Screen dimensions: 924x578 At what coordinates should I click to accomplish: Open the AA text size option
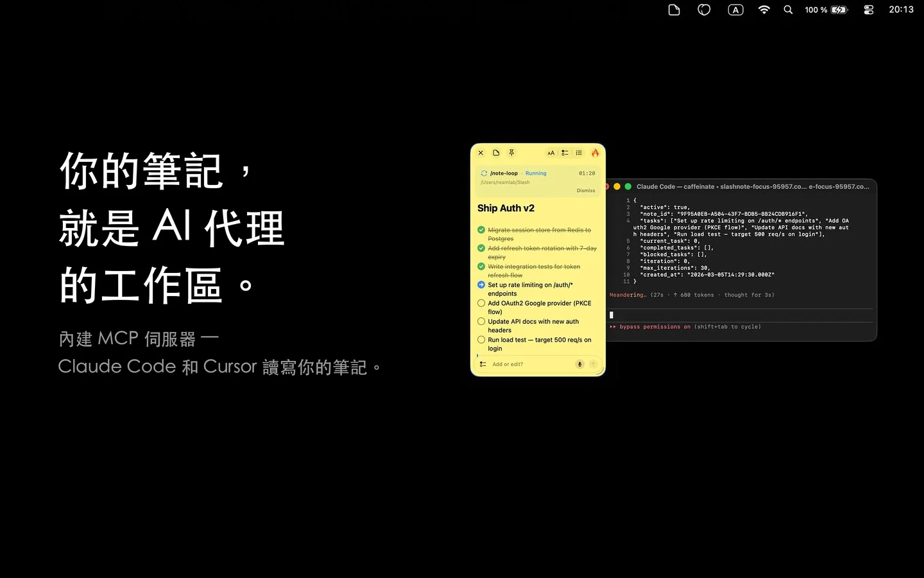pos(551,153)
